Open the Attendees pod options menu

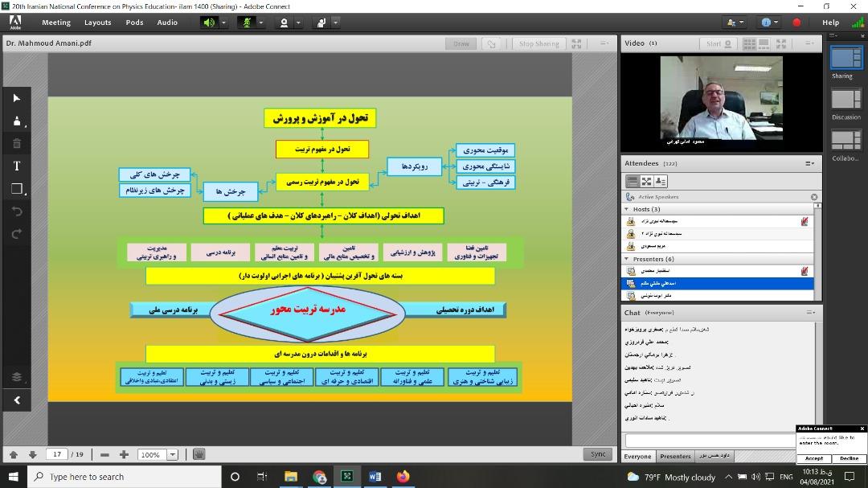810,163
